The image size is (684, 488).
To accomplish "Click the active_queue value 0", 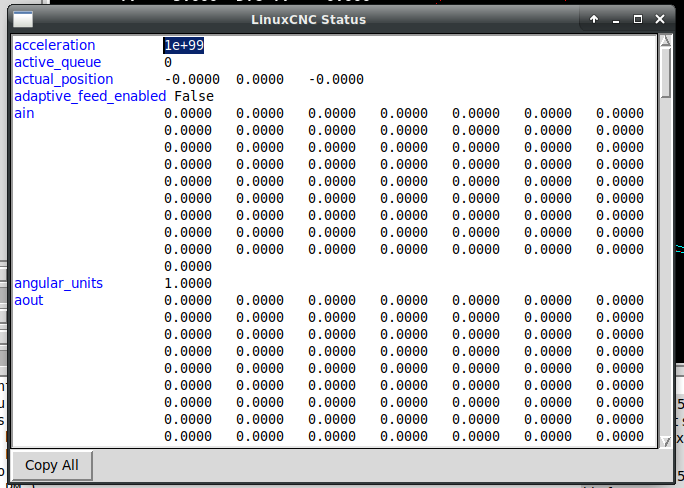I will pyautogui.click(x=168, y=62).
